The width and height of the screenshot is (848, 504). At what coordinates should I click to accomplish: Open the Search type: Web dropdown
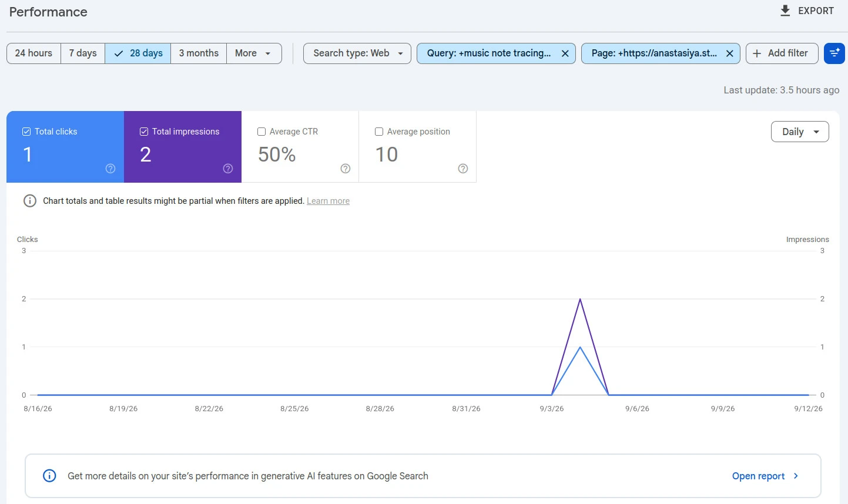point(357,53)
